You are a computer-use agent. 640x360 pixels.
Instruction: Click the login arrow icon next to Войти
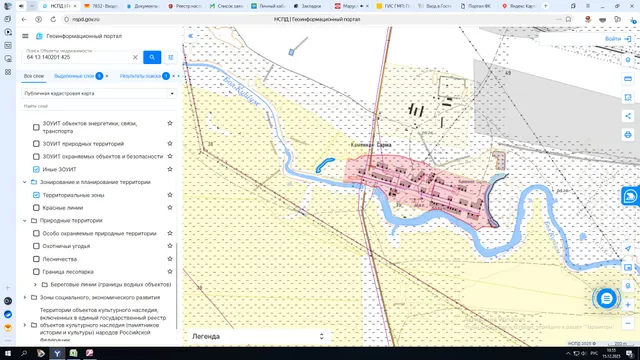point(628,39)
